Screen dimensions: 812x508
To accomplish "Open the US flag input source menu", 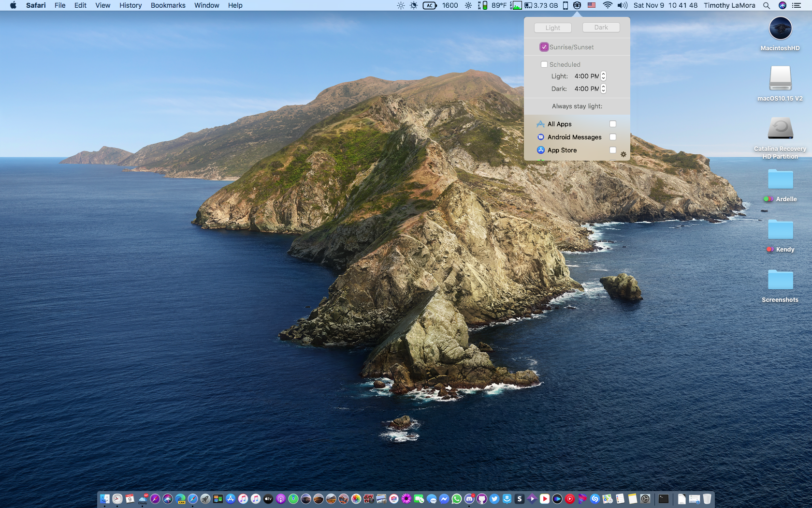I will [592, 5].
